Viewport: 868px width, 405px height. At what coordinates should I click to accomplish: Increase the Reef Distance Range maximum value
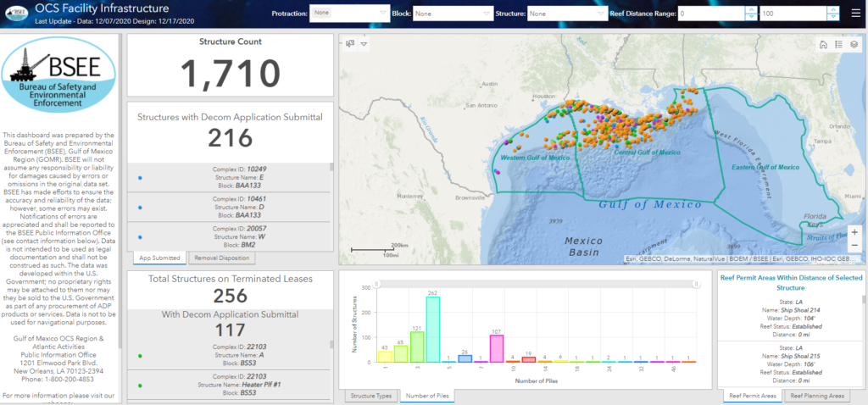pos(834,10)
